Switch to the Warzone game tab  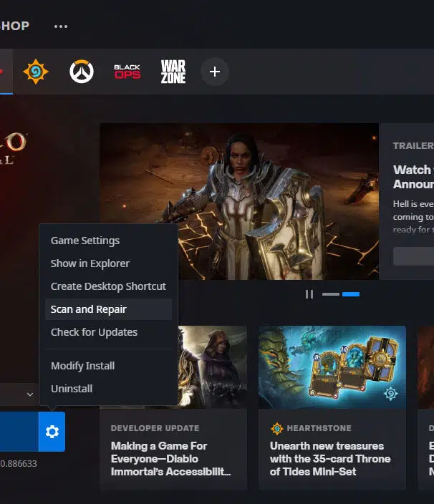click(x=173, y=72)
